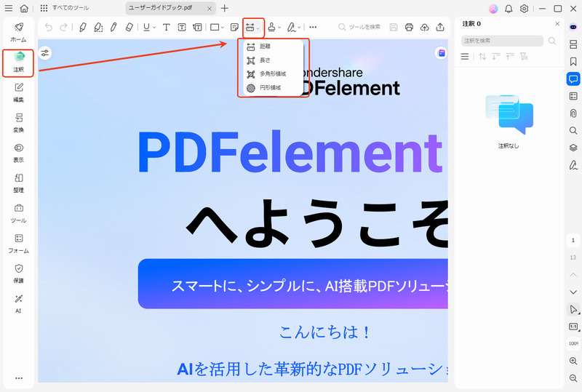
Task: Click the 注釈を検索 comment search field
Action: point(502,41)
